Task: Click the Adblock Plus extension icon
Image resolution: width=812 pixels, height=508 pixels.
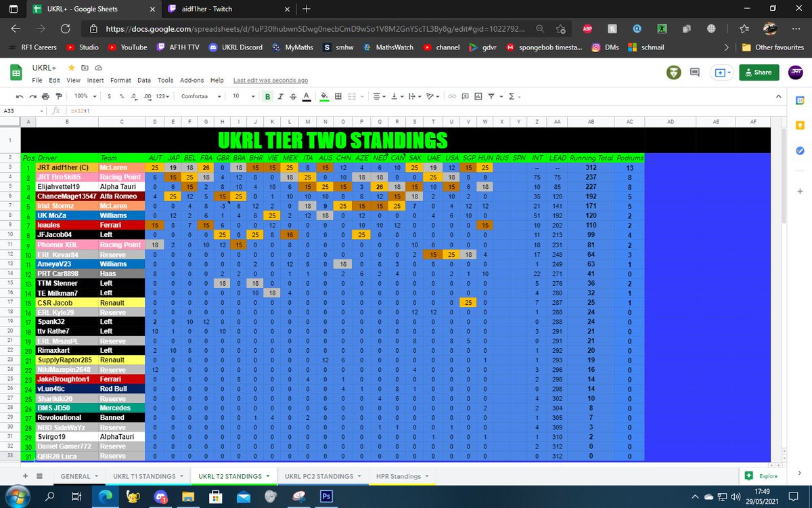Action: [x=586, y=29]
